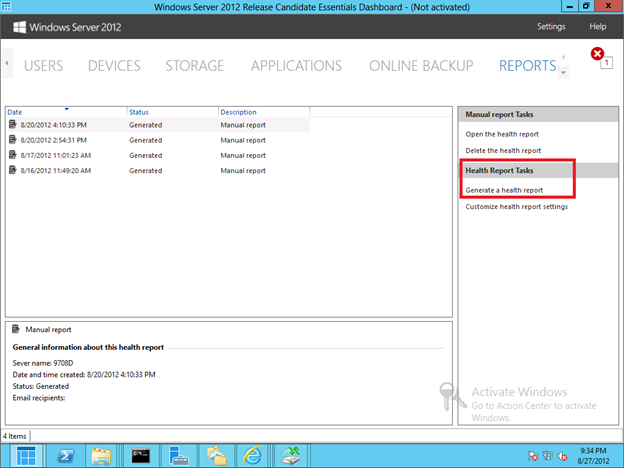The width and height of the screenshot is (624, 468).
Task: Open Help in the header
Action: [598, 27]
